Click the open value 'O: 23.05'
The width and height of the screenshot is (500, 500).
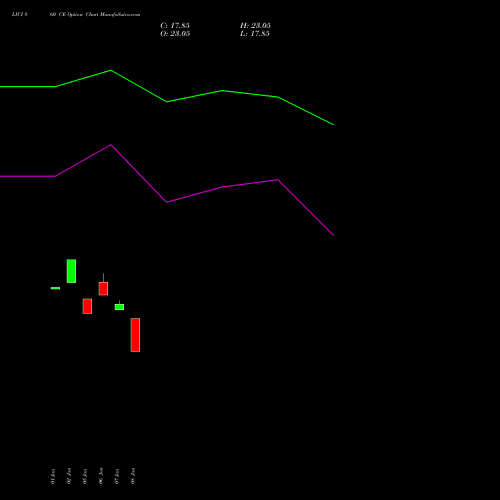(175, 34)
